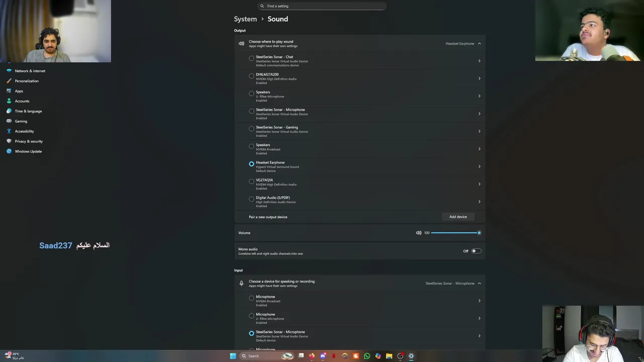Image resolution: width=644 pixels, height=362 pixels.
Task: Select Digital Audio (S/PDIF) output radio
Action: point(252,199)
